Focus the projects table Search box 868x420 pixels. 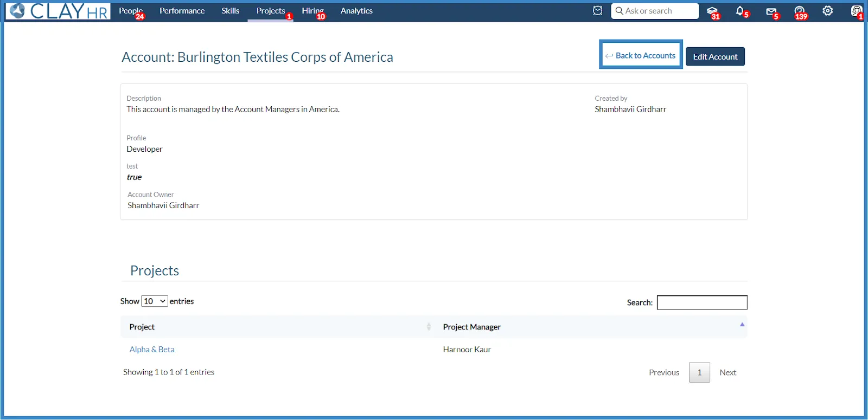click(702, 302)
